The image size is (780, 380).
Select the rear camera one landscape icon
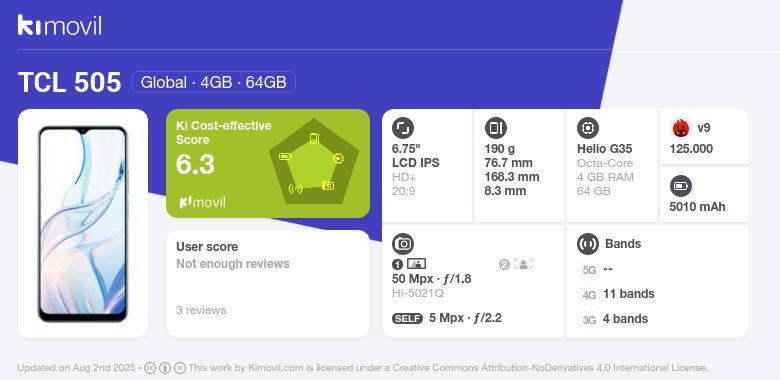[x=416, y=264]
